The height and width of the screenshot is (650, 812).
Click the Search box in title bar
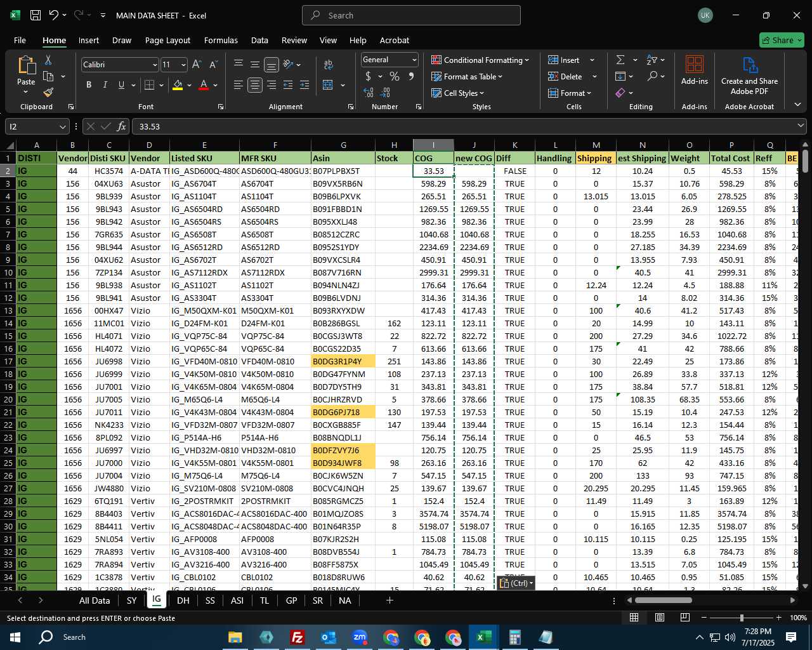(411, 15)
